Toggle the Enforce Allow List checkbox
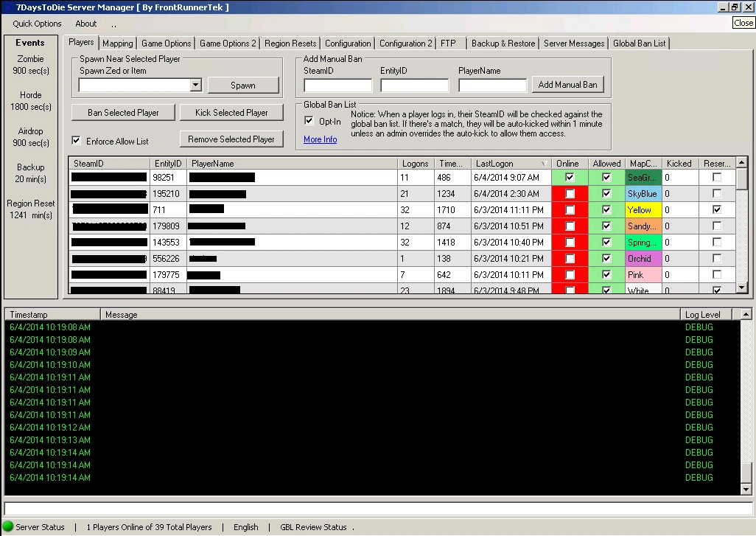 click(x=76, y=141)
